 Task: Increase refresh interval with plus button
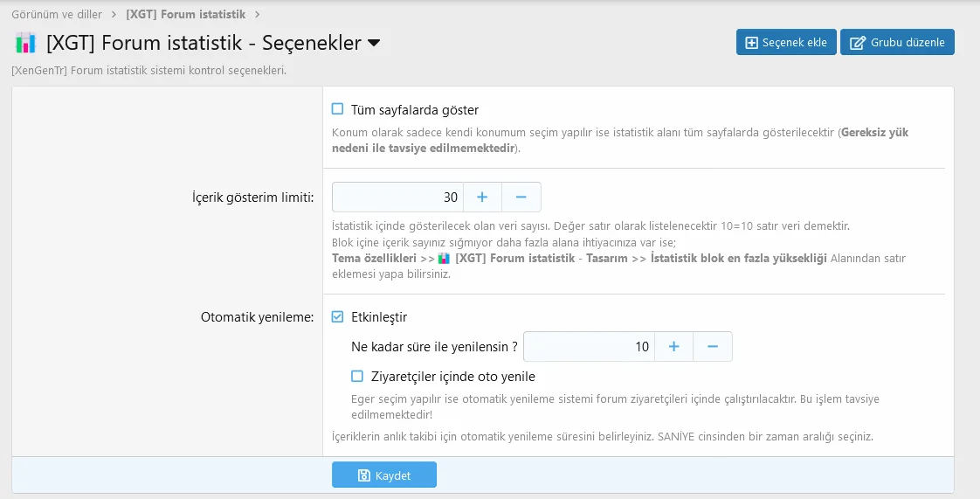(x=673, y=347)
